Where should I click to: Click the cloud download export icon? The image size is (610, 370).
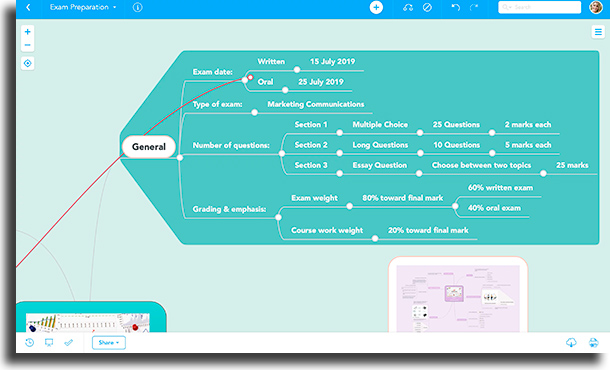pyautogui.click(x=571, y=342)
